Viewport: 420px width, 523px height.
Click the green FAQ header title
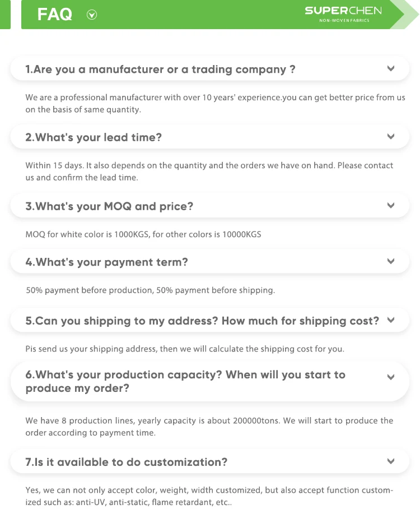(55, 15)
